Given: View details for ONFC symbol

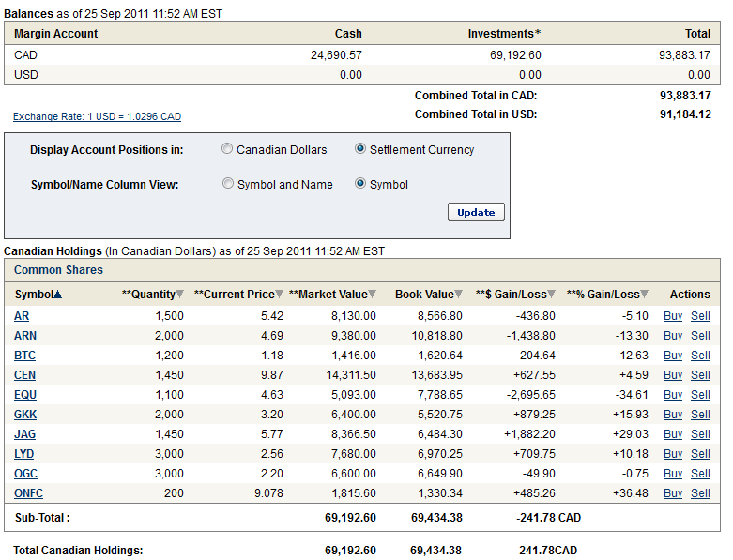Looking at the screenshot, I should point(28,493).
